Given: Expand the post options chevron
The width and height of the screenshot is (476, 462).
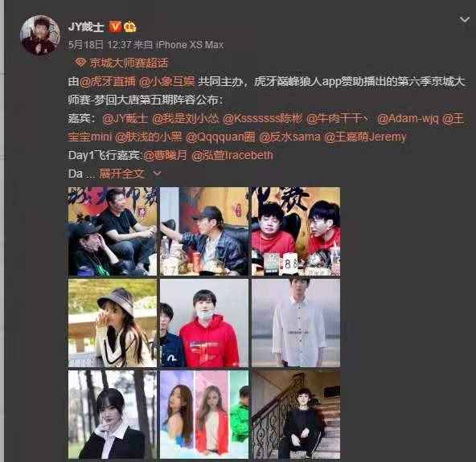Looking at the screenshot, I should 464,20.
